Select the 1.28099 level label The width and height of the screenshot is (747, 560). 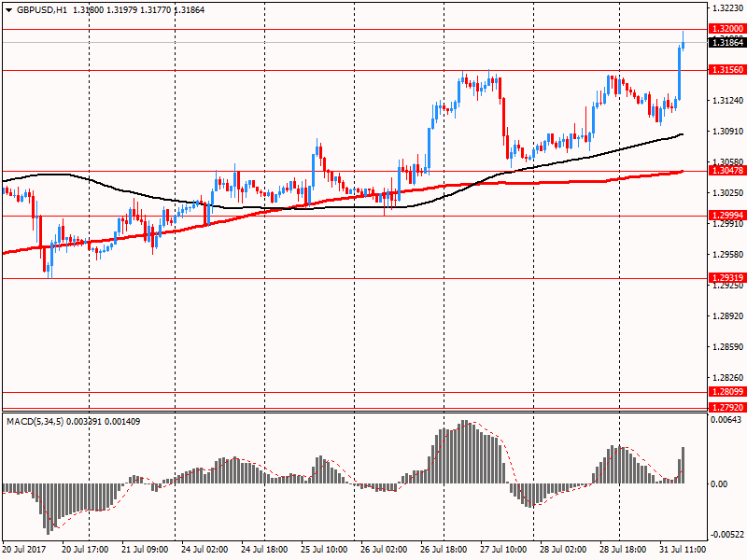[727, 392]
